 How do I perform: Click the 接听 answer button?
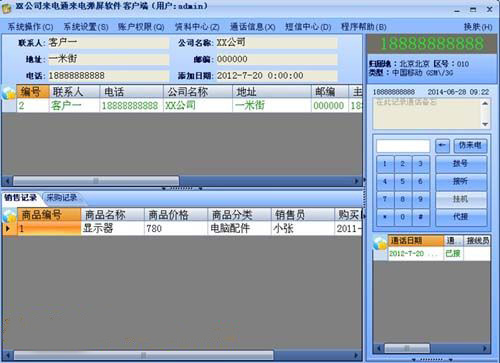point(461,181)
